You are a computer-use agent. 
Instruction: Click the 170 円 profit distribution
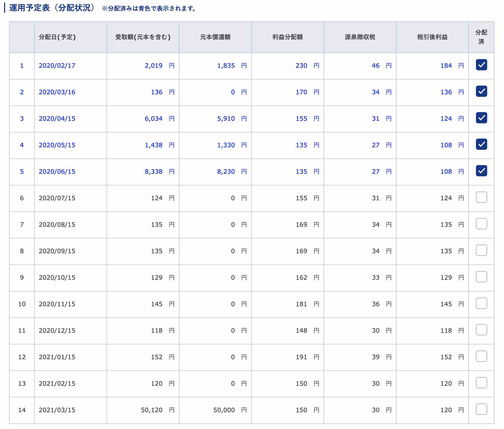tap(307, 92)
